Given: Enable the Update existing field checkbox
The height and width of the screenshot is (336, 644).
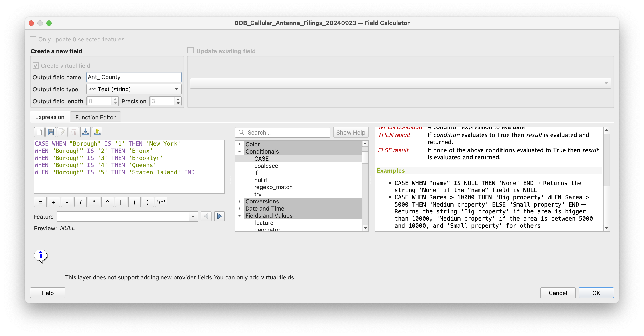Looking at the screenshot, I should 191,51.
